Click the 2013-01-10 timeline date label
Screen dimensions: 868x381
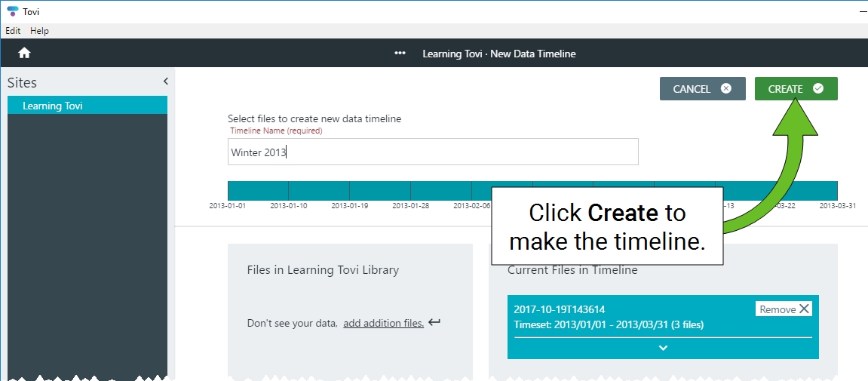coord(288,205)
